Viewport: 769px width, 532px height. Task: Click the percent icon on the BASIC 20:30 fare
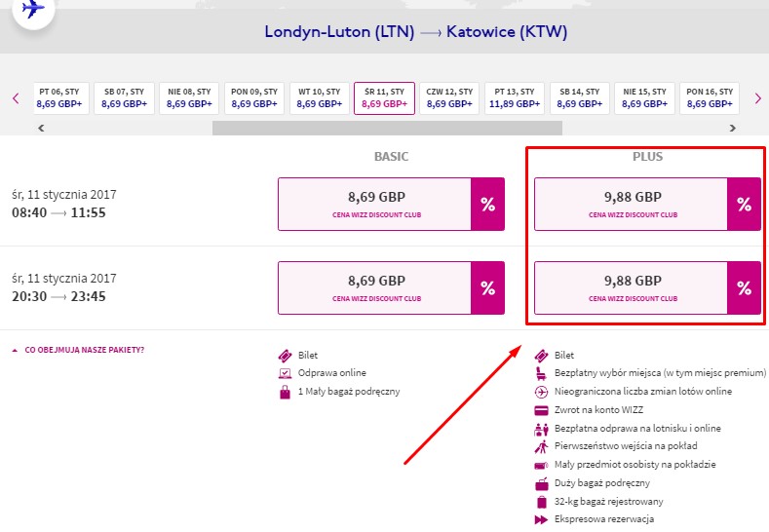487,287
